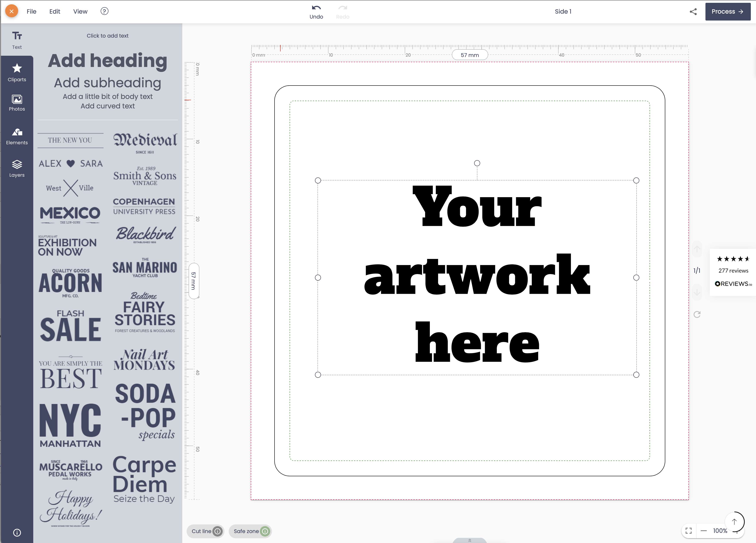Click the Process button
The width and height of the screenshot is (756, 543).
[x=728, y=12]
